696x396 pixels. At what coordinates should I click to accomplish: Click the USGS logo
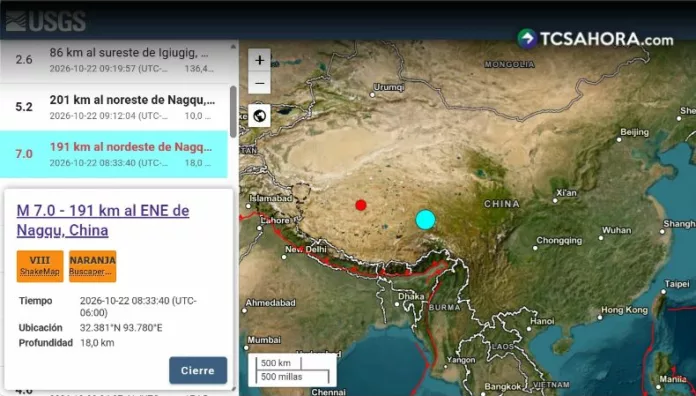coord(46,21)
